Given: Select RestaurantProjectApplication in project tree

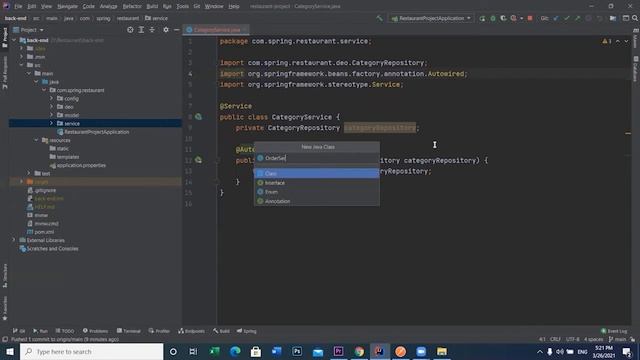Looking at the screenshot, I should pos(96,132).
